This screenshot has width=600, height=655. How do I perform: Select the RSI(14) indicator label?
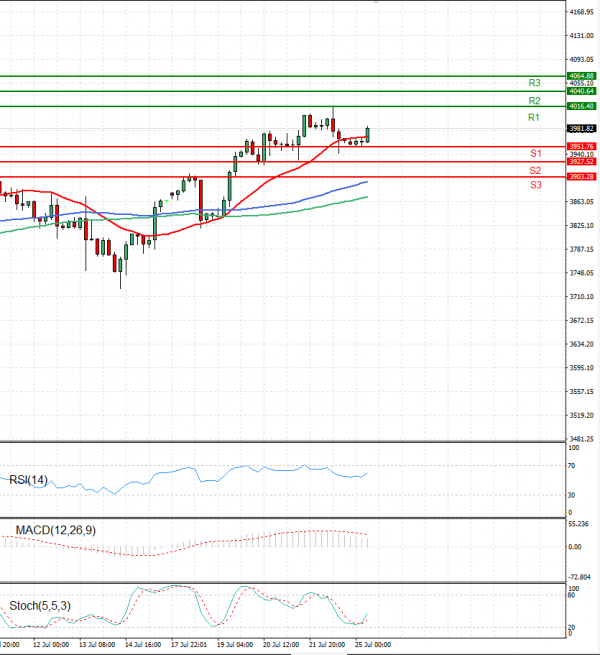coord(28,480)
